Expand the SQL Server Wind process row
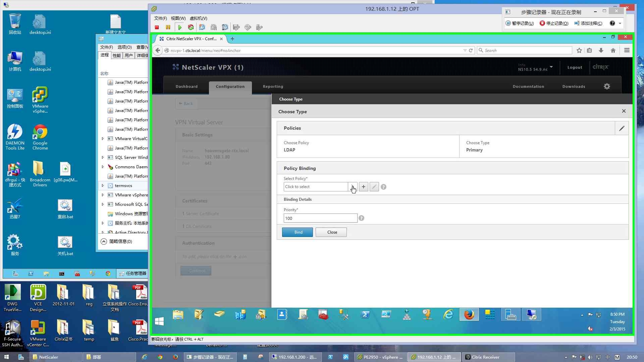Image resolution: width=644 pixels, height=362 pixels. pyautogui.click(x=103, y=157)
